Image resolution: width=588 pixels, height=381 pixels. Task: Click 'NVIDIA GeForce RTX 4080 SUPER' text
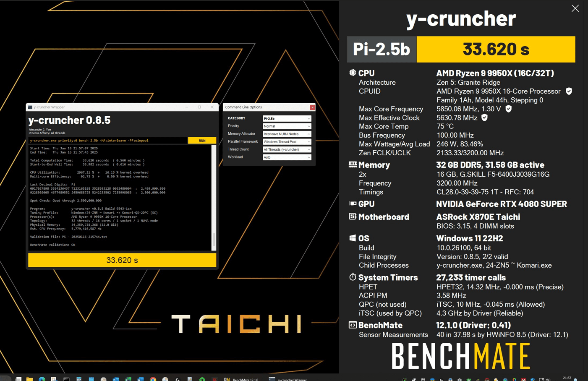502,204
